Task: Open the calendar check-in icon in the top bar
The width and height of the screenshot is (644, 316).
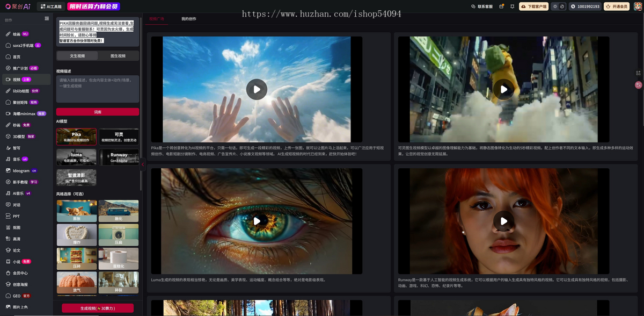Action: point(502,6)
